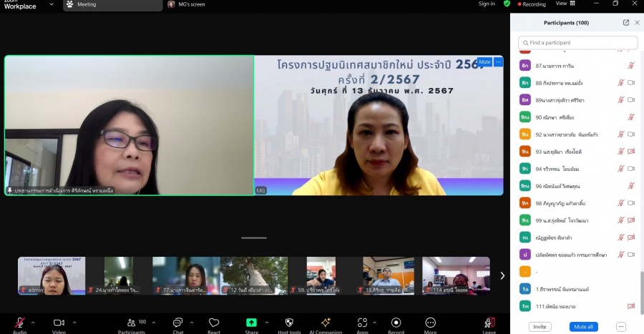The height and width of the screenshot is (334, 644).
Task: Unmute microphone with the Audio icon
Action: click(19, 323)
